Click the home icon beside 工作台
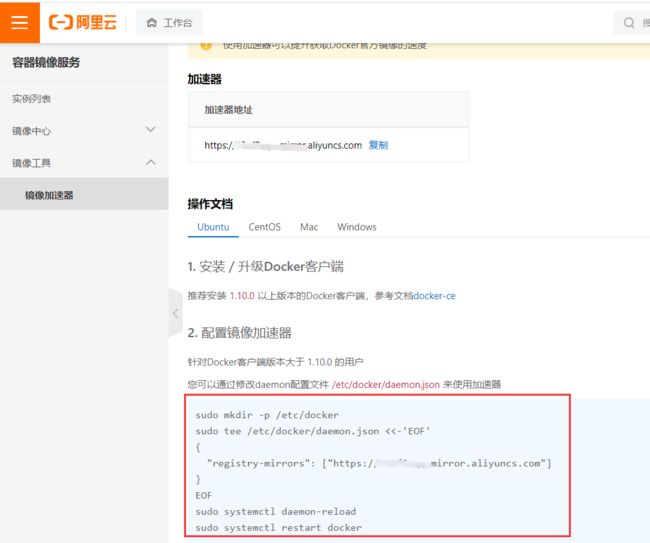 (152, 23)
